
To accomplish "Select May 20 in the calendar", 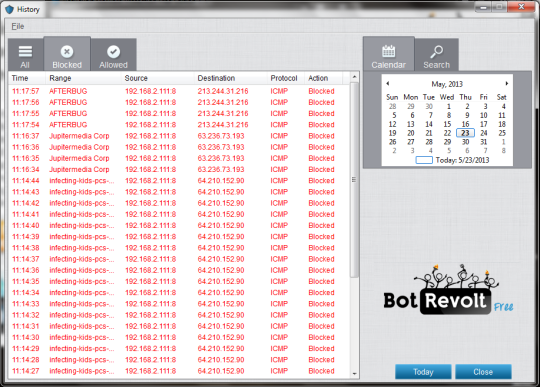I will coord(411,133).
